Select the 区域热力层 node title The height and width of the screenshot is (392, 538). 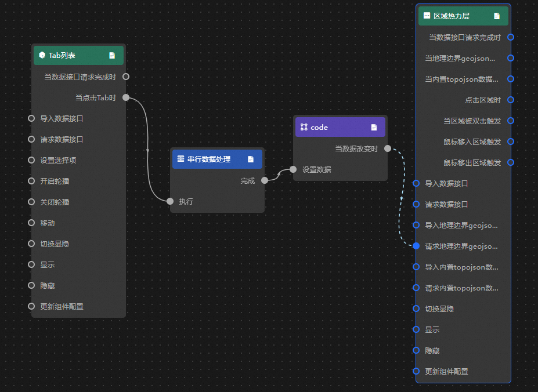pos(452,16)
